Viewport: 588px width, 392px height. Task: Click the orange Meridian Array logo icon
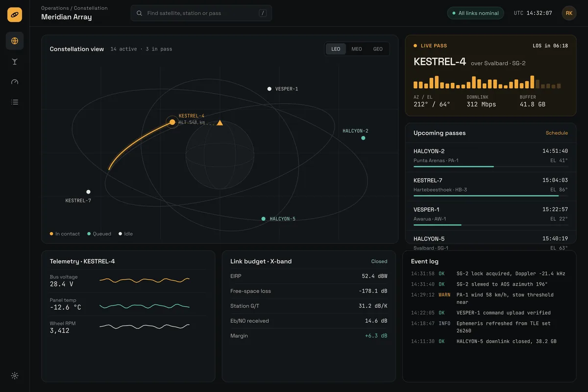pyautogui.click(x=15, y=15)
